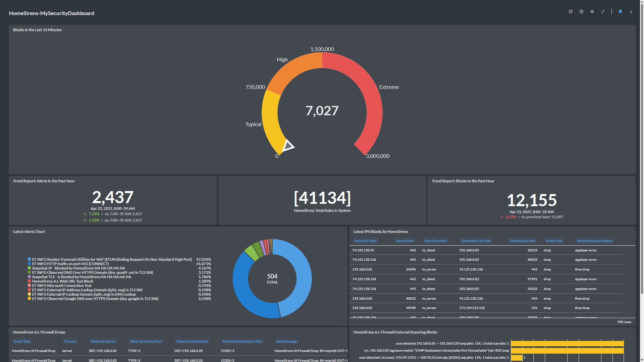Click the 7,027 gauge center value
Image resolution: width=644 pixels, height=362 pixels.
[x=322, y=111]
